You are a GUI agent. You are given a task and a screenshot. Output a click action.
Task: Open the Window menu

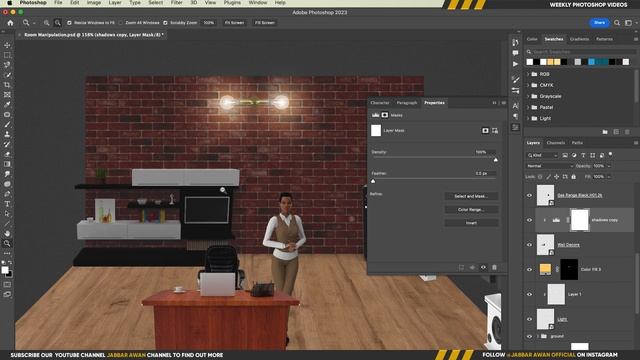pos(258,2)
